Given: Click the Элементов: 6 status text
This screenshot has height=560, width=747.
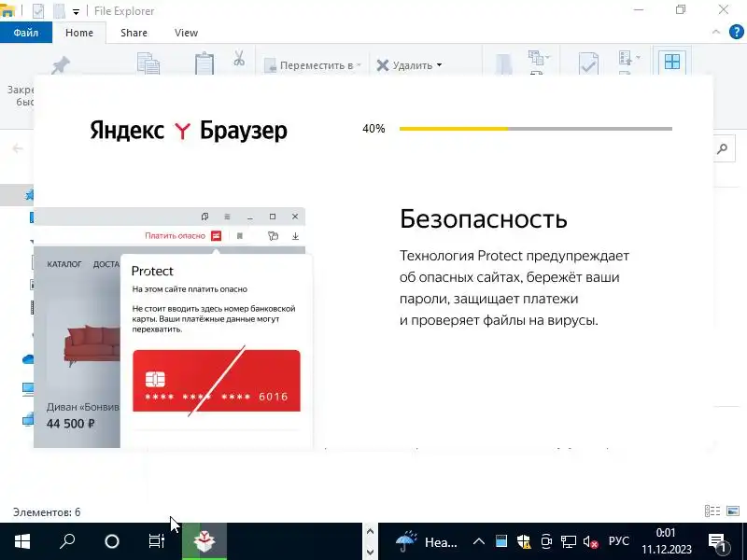Looking at the screenshot, I should pyautogui.click(x=47, y=512).
